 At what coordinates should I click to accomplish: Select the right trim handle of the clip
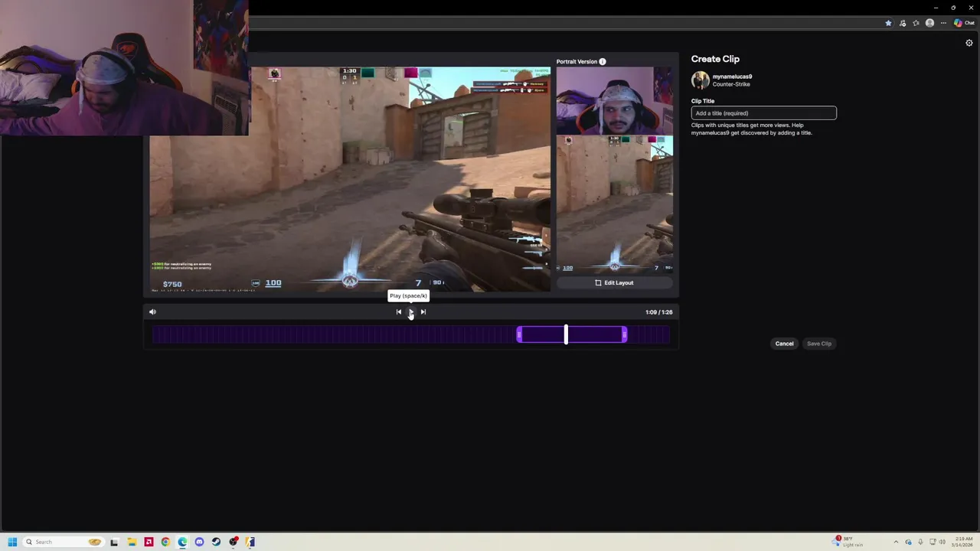(624, 334)
